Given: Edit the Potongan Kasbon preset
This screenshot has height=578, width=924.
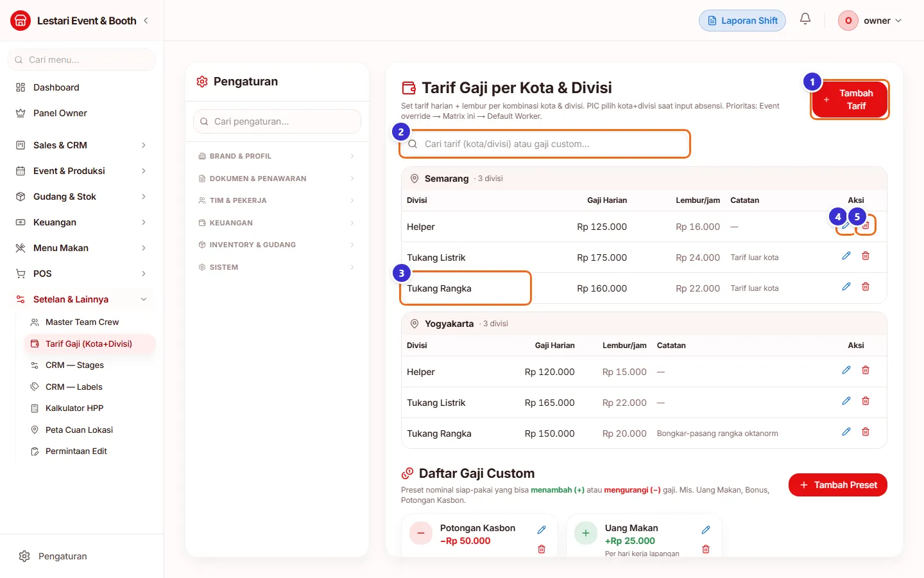Looking at the screenshot, I should coord(542,530).
